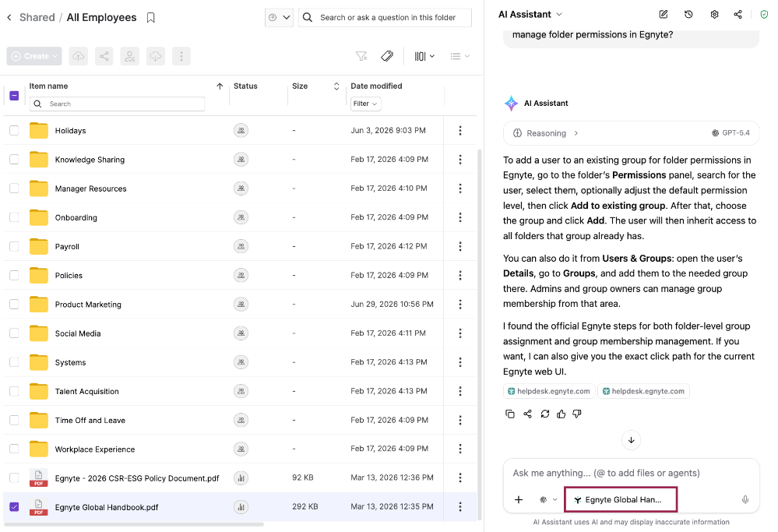778x532 pixels.
Task: Open more actions menu in file toolbar
Action: (181, 56)
